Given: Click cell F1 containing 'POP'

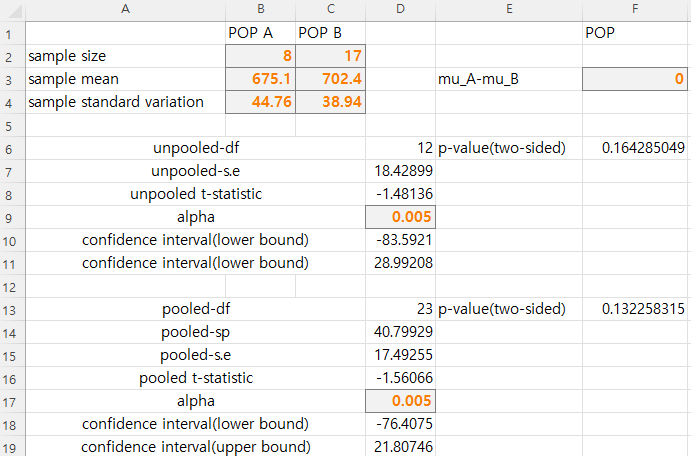Looking at the screenshot, I should pos(635,33).
